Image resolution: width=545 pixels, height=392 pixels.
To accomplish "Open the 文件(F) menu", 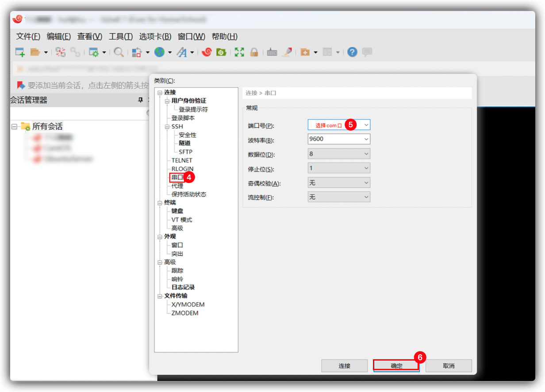I will coord(28,36).
